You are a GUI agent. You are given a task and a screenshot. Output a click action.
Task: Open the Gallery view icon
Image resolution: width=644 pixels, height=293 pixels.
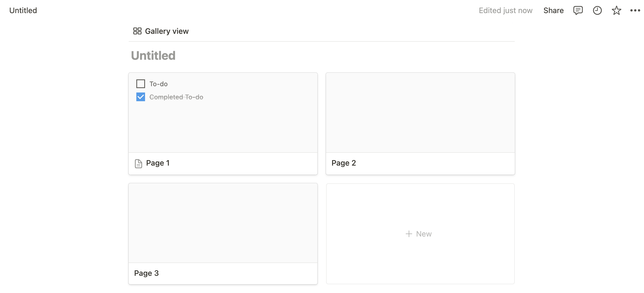pos(137,31)
